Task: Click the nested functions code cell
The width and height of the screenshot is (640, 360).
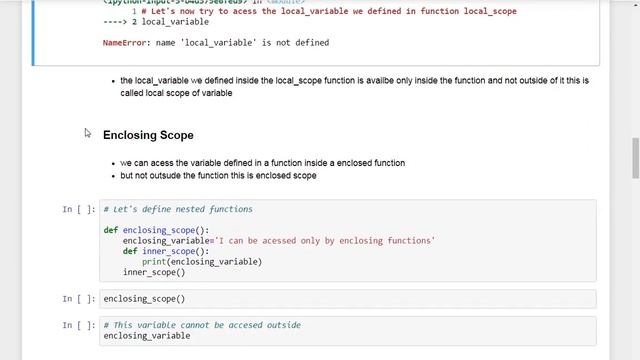Action: [x=348, y=240]
